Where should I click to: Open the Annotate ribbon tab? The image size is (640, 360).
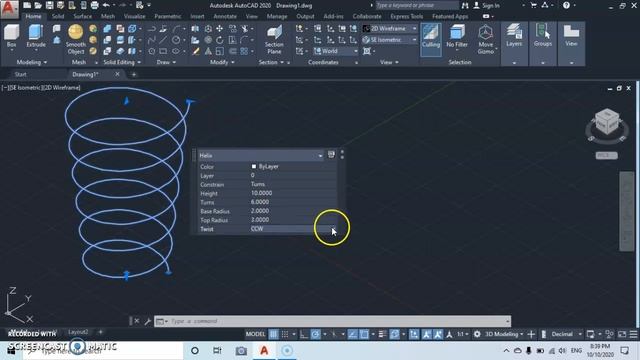[x=225, y=16]
